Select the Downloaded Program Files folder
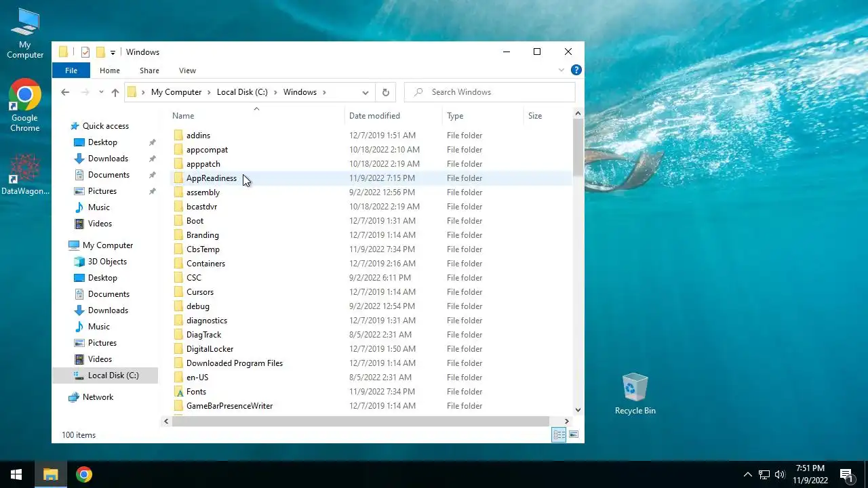Screen dimensions: 868x488 (235, 363)
